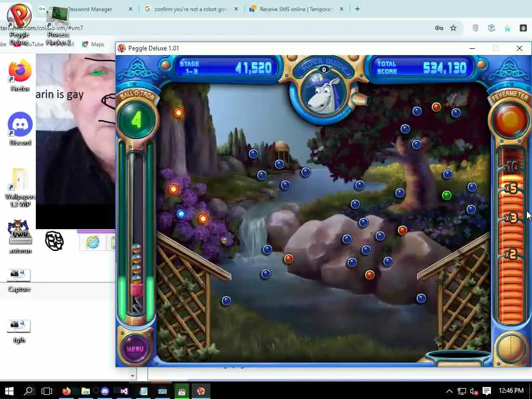Image resolution: width=532 pixels, height=399 pixels.
Task: Open Visual Studio from the taskbar
Action: [124, 391]
